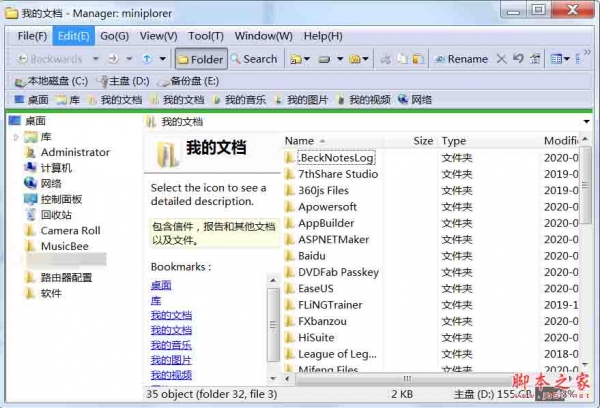Switch to local disk (C:) drive
The height and width of the screenshot is (408, 600).
(51, 81)
